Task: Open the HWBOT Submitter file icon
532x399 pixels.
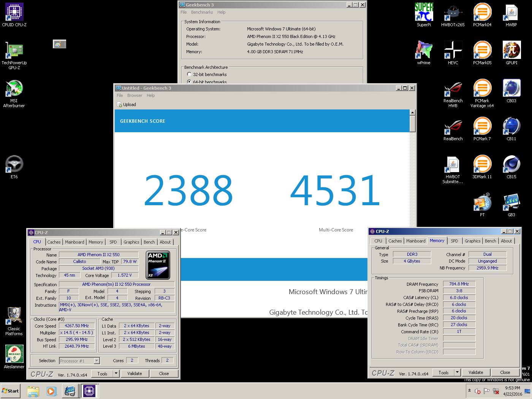Action: (x=453, y=169)
